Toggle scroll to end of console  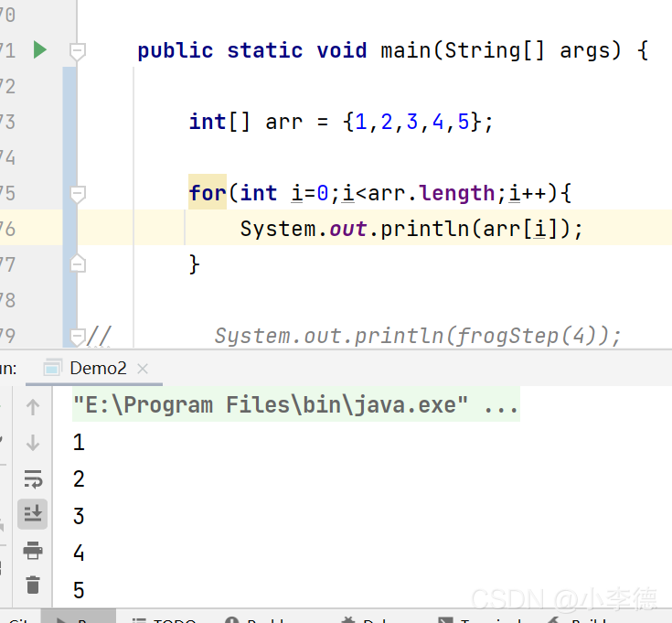(33, 513)
